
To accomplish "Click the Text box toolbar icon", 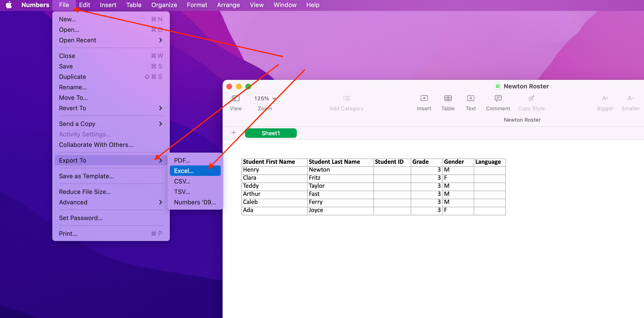I will point(470,98).
